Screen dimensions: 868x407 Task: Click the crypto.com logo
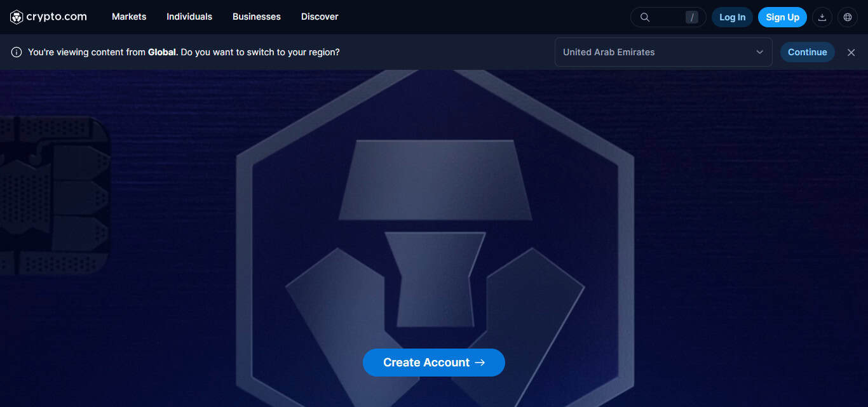(x=48, y=17)
